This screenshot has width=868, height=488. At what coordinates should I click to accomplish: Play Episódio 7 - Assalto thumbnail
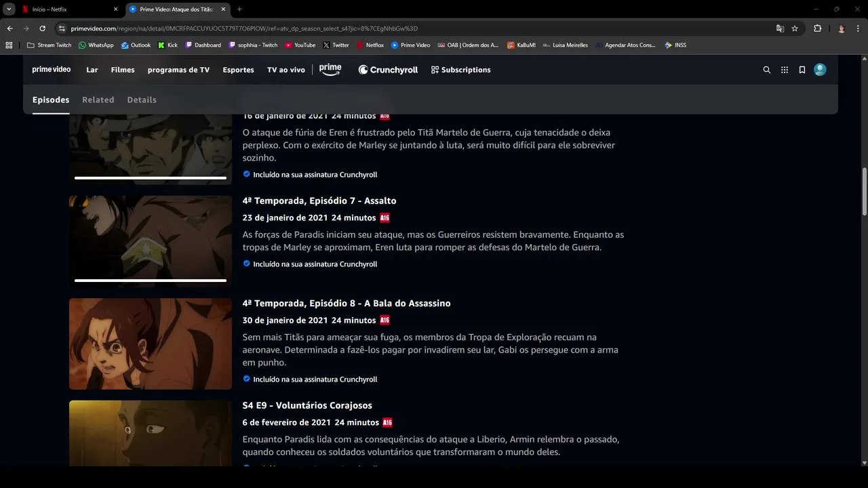(x=151, y=241)
